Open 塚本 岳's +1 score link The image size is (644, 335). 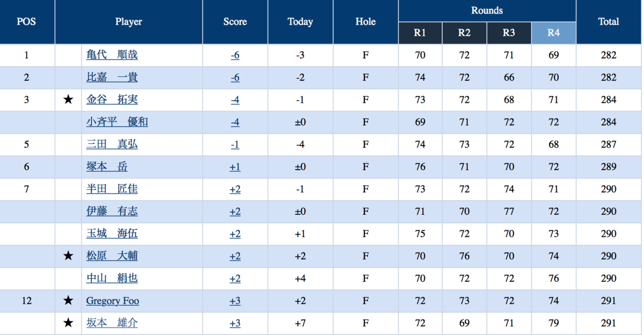coord(235,167)
